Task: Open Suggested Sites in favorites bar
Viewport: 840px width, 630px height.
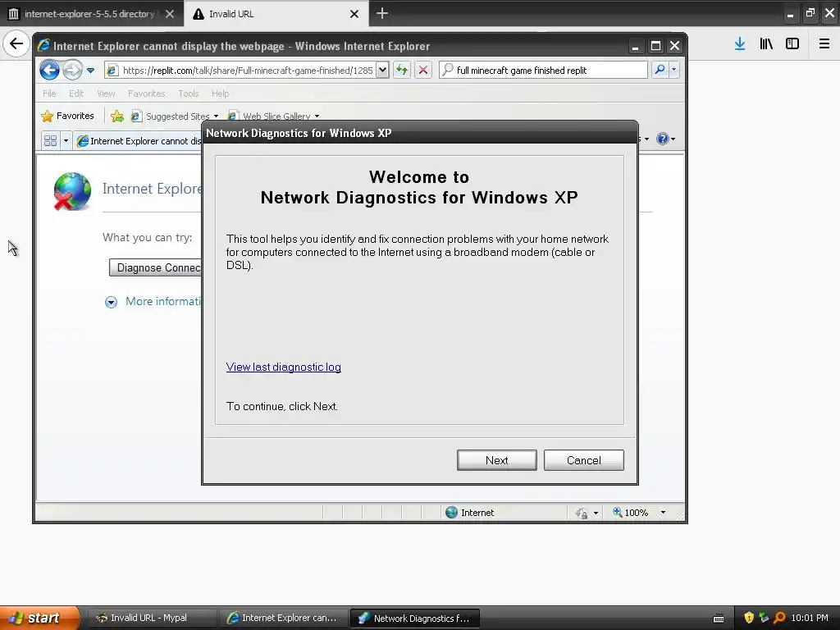Action: click(x=176, y=116)
